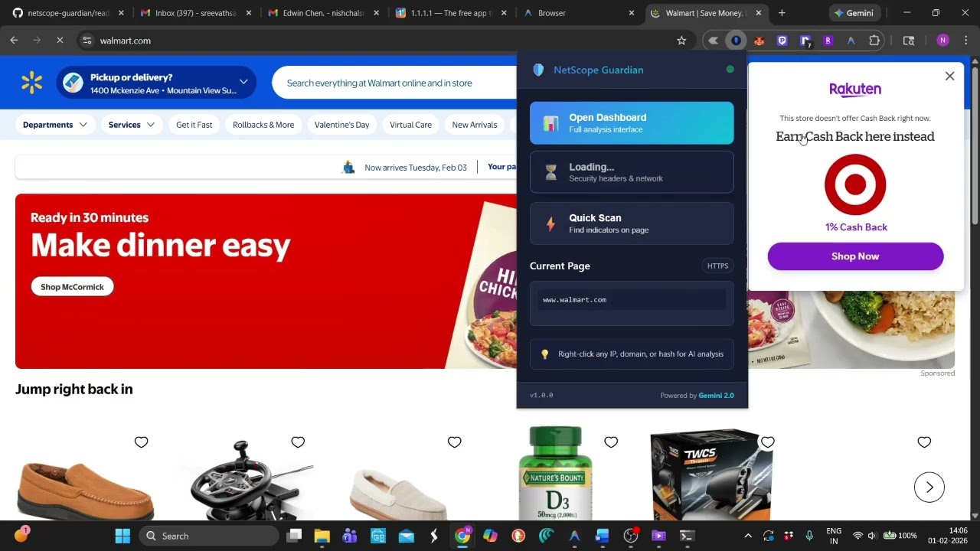
Task: Open the Chrome profile avatar N
Action: click(942, 41)
